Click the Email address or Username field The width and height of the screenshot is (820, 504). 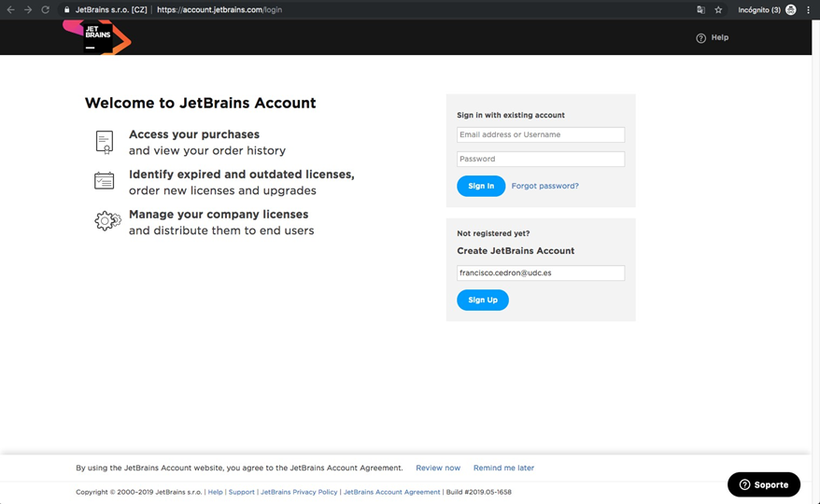click(541, 135)
